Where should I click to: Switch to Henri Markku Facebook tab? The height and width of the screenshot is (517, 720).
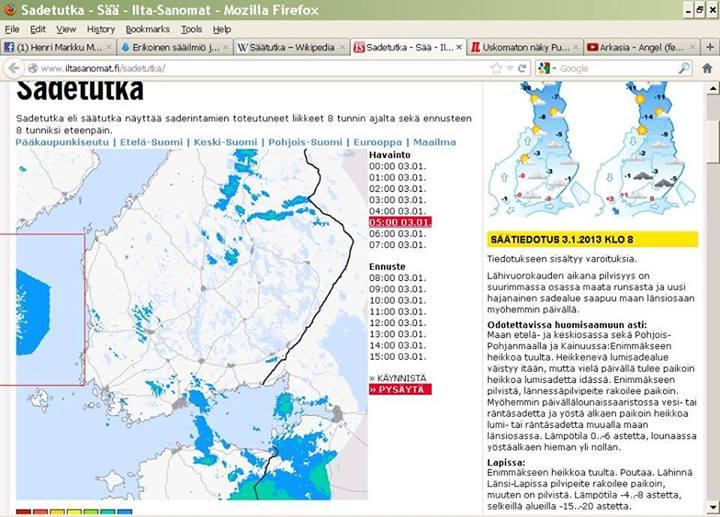58,47
